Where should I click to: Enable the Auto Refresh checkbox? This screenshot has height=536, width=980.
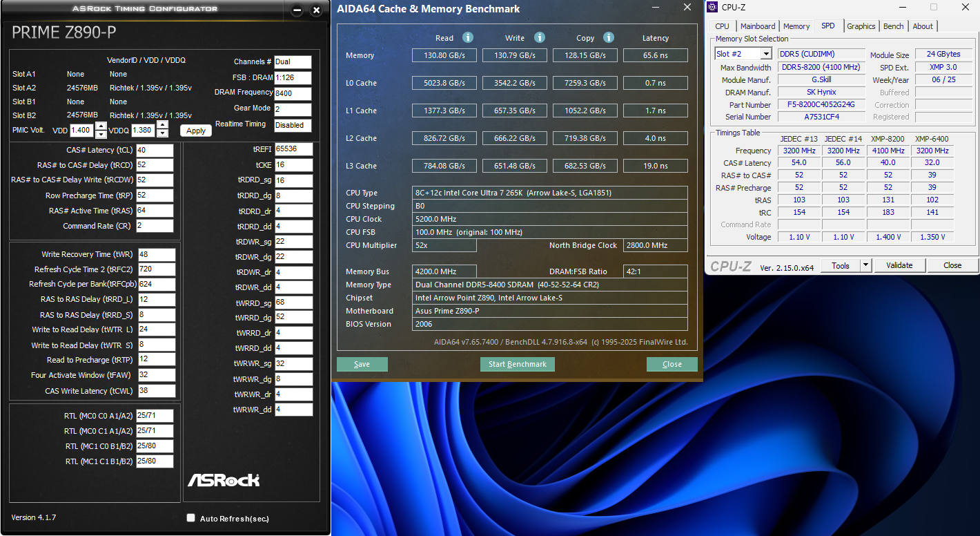point(191,518)
